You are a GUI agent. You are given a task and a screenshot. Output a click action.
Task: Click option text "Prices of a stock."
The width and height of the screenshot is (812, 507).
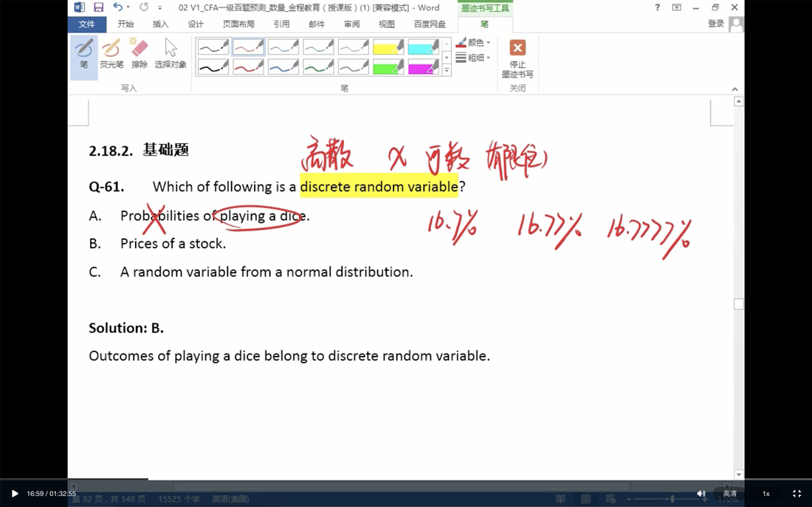click(x=173, y=244)
